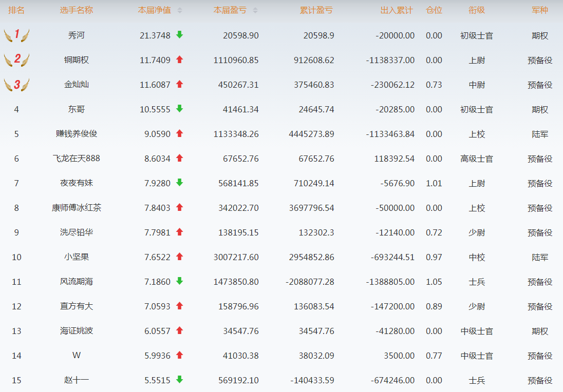Open player 飞龙在天888 profile

click(77, 159)
